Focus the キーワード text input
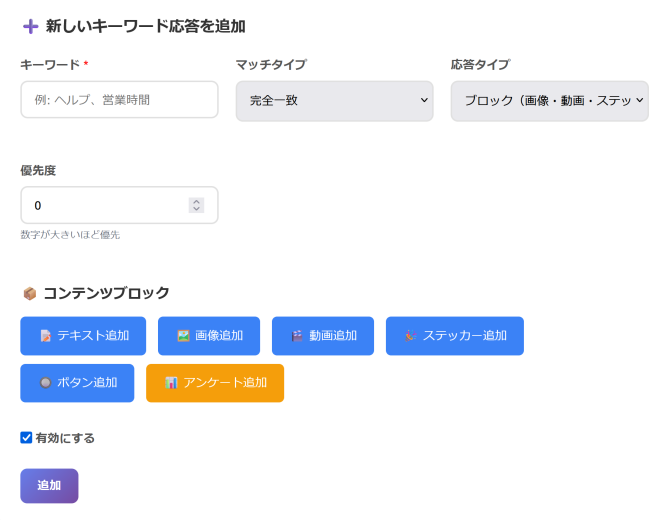The height and width of the screenshot is (520, 666). (119, 100)
